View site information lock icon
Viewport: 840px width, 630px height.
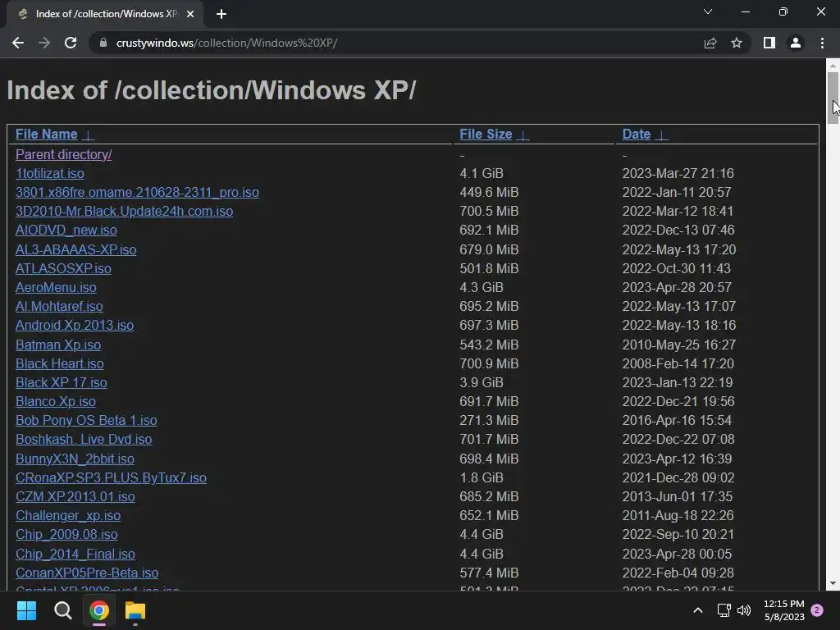click(x=103, y=43)
